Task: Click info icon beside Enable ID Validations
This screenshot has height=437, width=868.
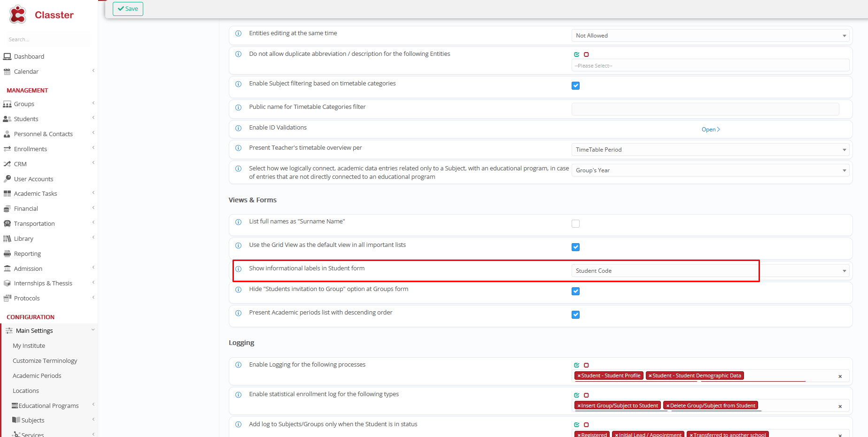Action: [238, 128]
